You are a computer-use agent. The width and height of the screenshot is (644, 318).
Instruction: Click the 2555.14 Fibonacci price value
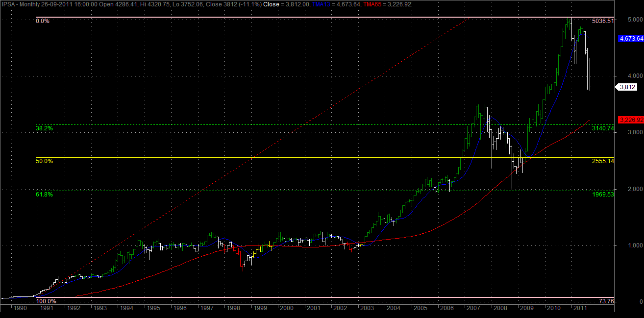603,161
